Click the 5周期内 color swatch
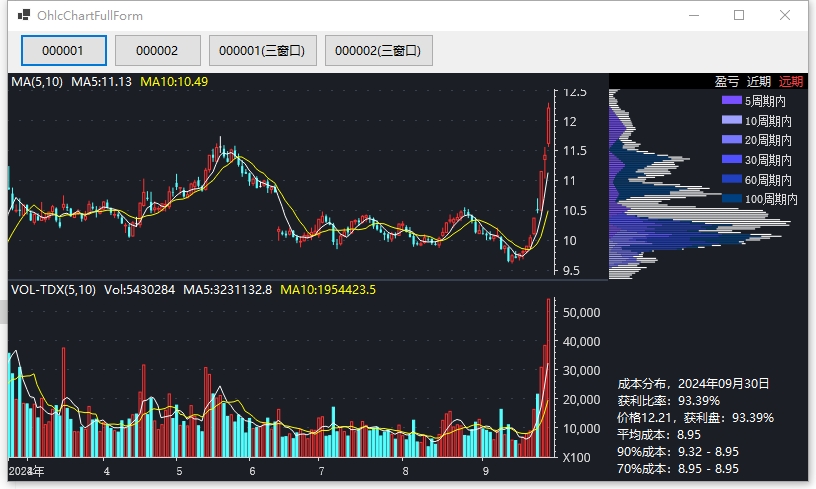This screenshot has width=816, height=489. click(x=732, y=100)
